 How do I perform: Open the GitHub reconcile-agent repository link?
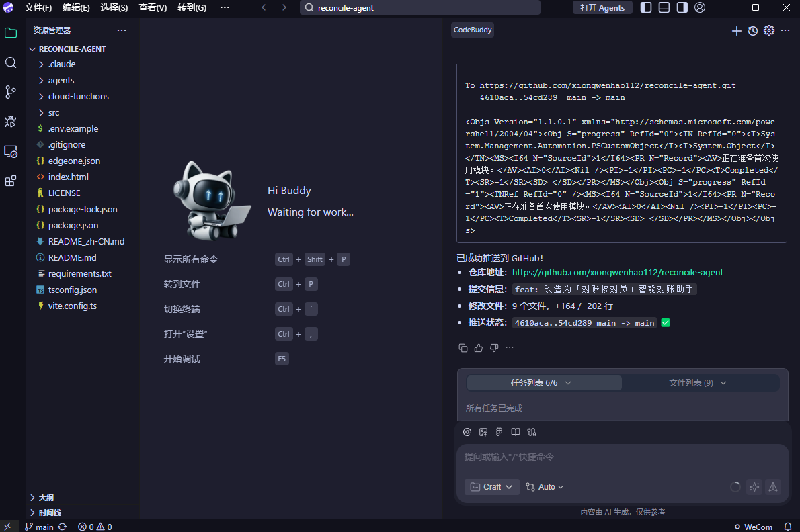tap(617, 273)
